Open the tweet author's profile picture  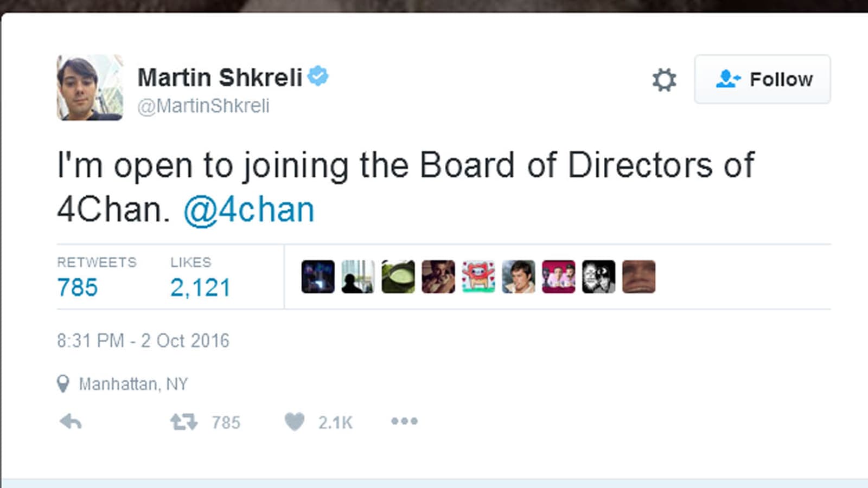coord(90,87)
